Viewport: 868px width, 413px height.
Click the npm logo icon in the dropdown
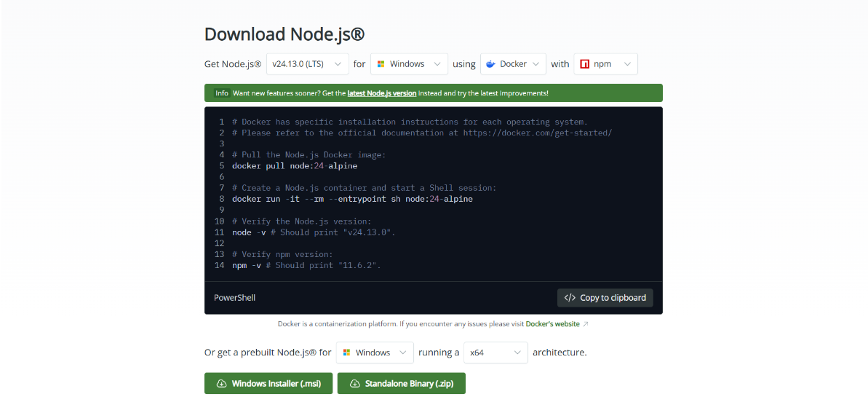(584, 64)
